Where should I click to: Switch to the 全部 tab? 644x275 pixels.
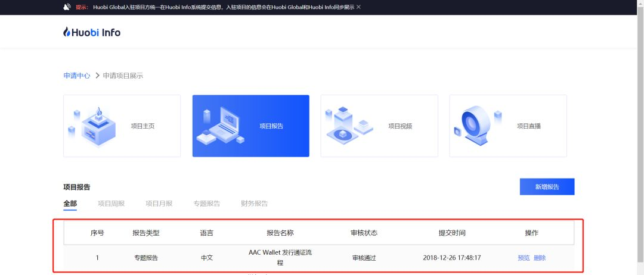click(x=70, y=204)
